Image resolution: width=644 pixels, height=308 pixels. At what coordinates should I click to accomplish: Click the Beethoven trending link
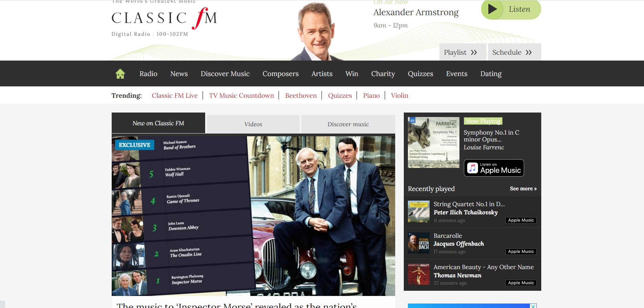pyautogui.click(x=301, y=96)
